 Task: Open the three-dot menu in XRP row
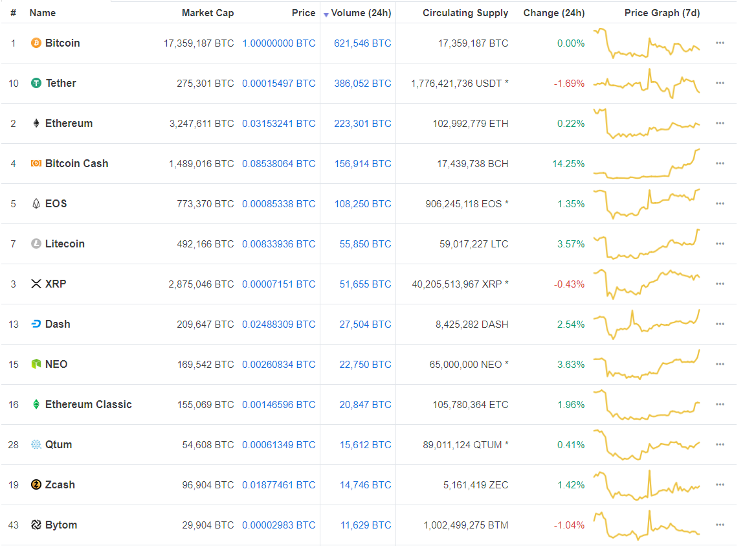point(720,284)
